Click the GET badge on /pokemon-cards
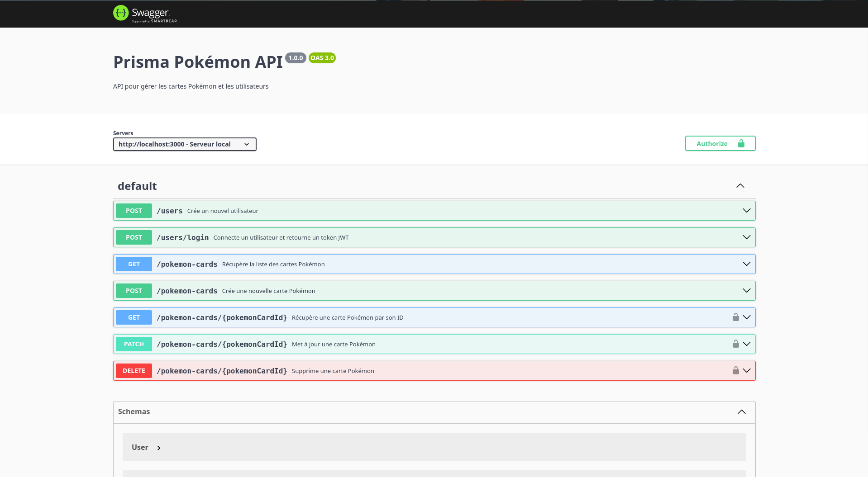 (x=134, y=264)
